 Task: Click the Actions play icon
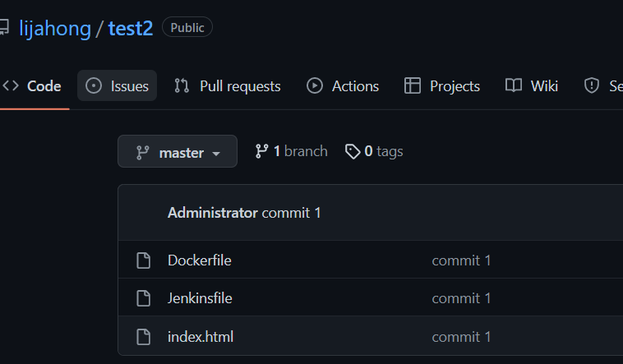[x=315, y=85]
